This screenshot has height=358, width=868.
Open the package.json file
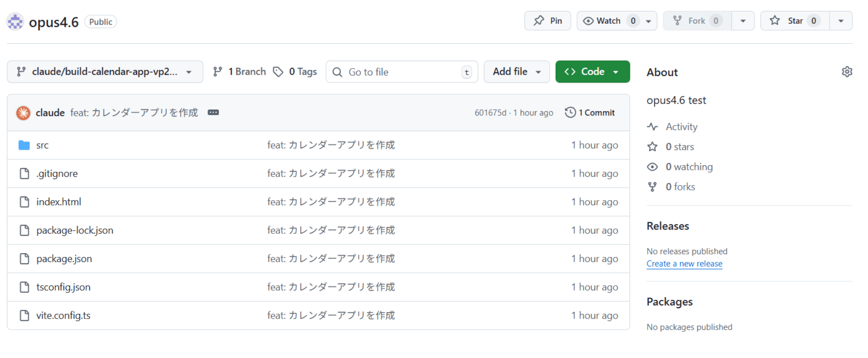point(64,259)
